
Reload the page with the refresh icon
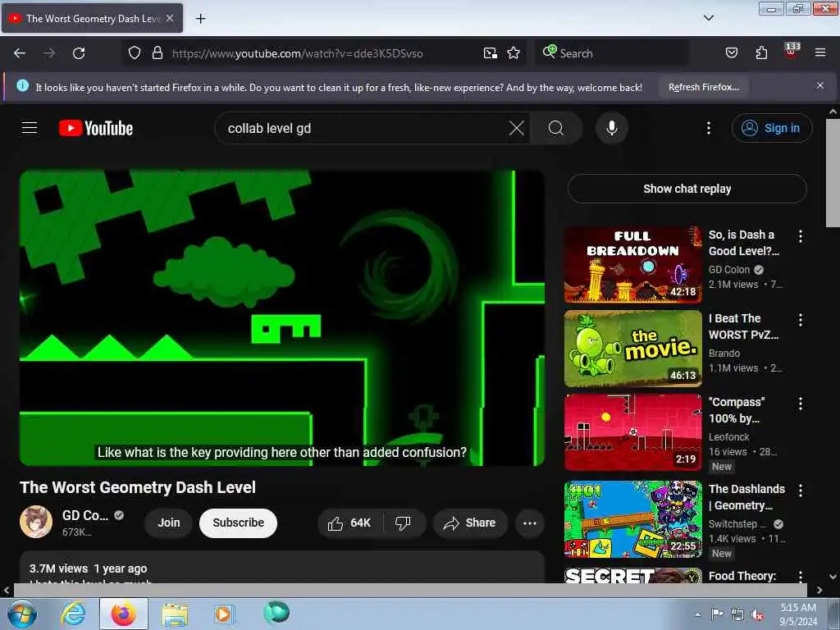click(x=79, y=53)
